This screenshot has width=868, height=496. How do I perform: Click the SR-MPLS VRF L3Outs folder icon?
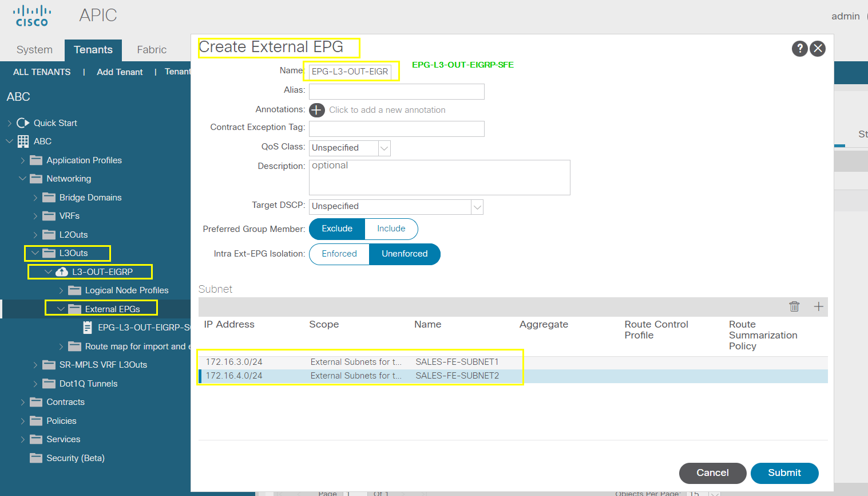click(49, 364)
